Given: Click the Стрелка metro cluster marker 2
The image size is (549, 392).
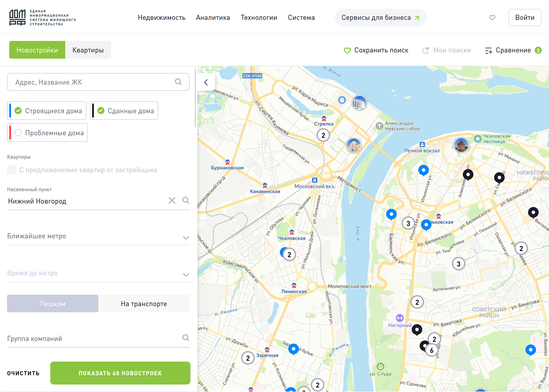Looking at the screenshot, I should [323, 135].
